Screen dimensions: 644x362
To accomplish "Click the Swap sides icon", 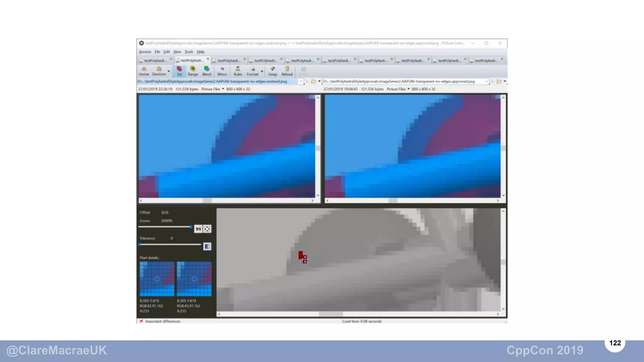I will point(273,71).
